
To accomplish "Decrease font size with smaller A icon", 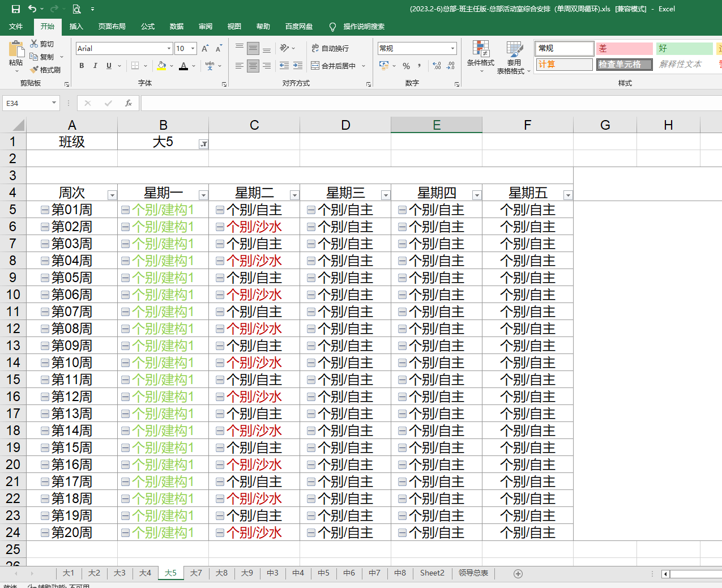I will click(x=219, y=49).
